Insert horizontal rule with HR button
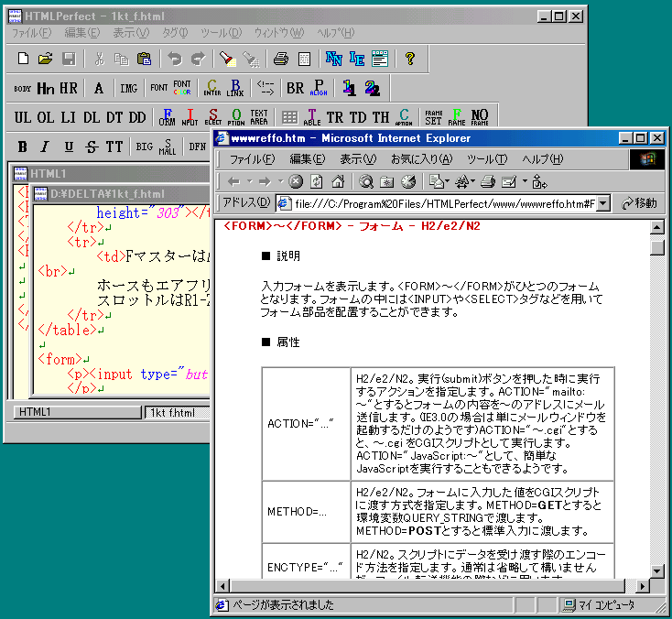 point(69,88)
